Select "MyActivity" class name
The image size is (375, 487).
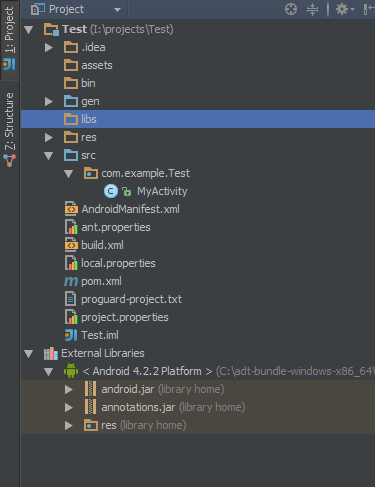[x=162, y=192]
